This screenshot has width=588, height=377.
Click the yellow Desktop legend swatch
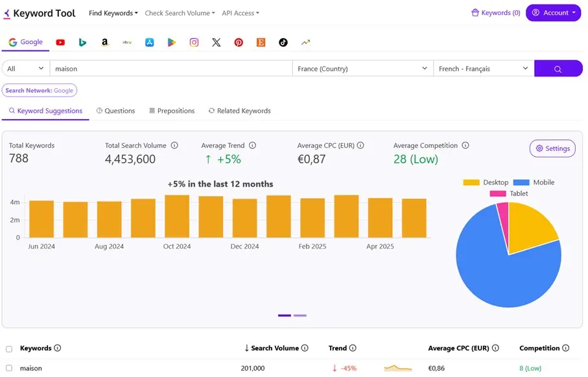point(471,182)
